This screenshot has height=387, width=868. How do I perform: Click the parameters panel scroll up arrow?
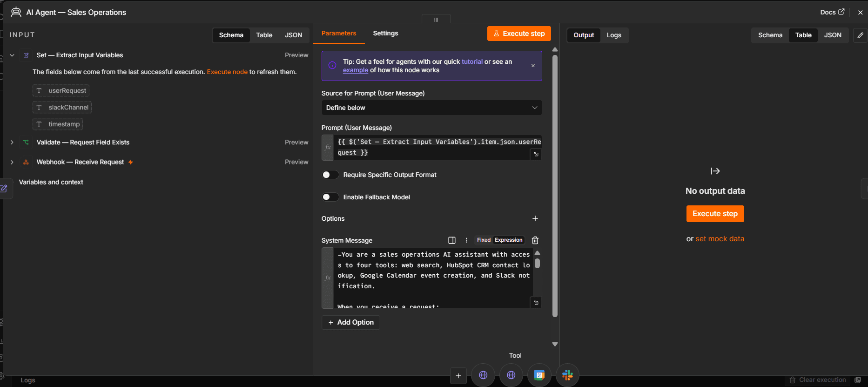click(555, 49)
